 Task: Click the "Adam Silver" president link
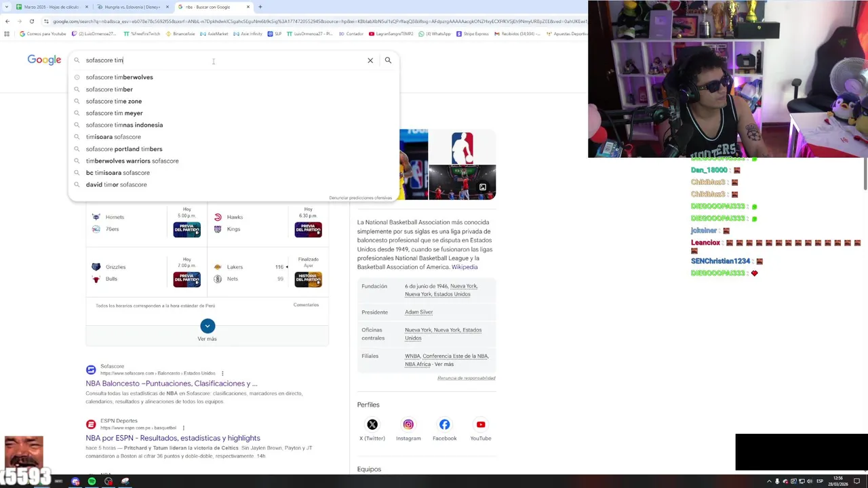[x=418, y=312]
